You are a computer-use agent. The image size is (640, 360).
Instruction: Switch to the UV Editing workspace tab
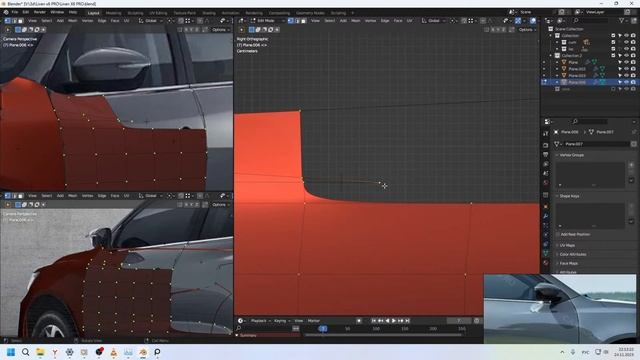(158, 13)
